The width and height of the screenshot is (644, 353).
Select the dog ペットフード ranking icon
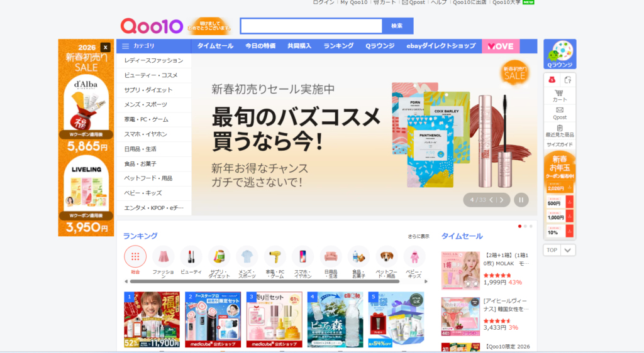pyautogui.click(x=387, y=257)
